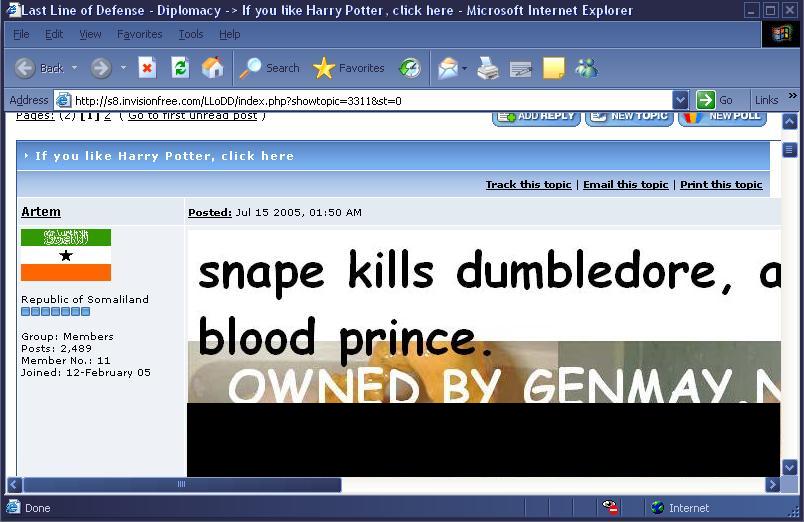Click Email this topic link
The image size is (804, 522).
click(x=626, y=185)
